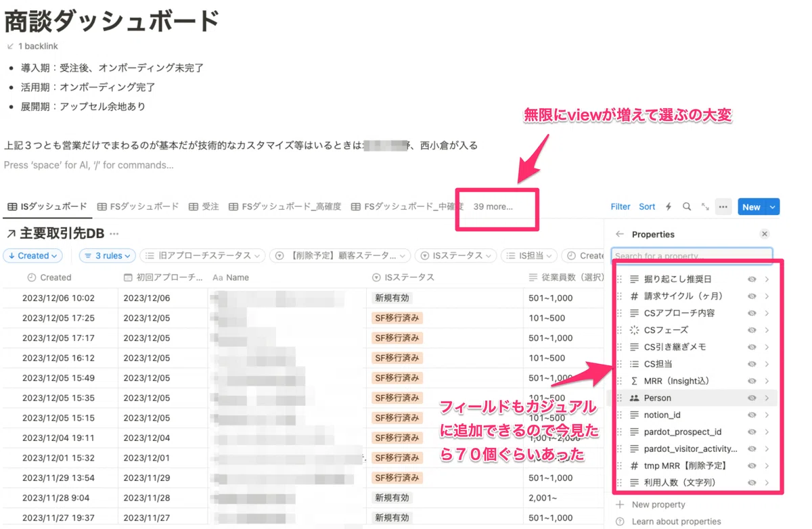This screenshot has height=529, width=812.
Task: Show the 39 more views list
Action: pos(493,206)
